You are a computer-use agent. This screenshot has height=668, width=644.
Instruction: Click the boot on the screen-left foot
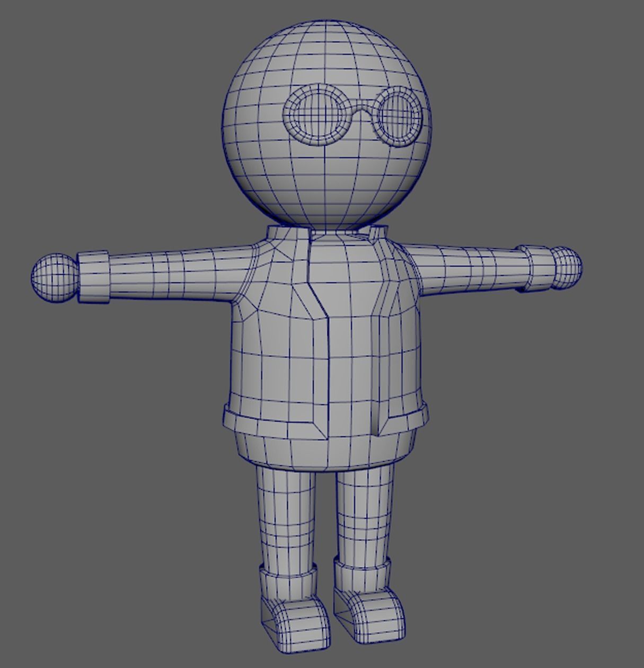tap(294, 610)
